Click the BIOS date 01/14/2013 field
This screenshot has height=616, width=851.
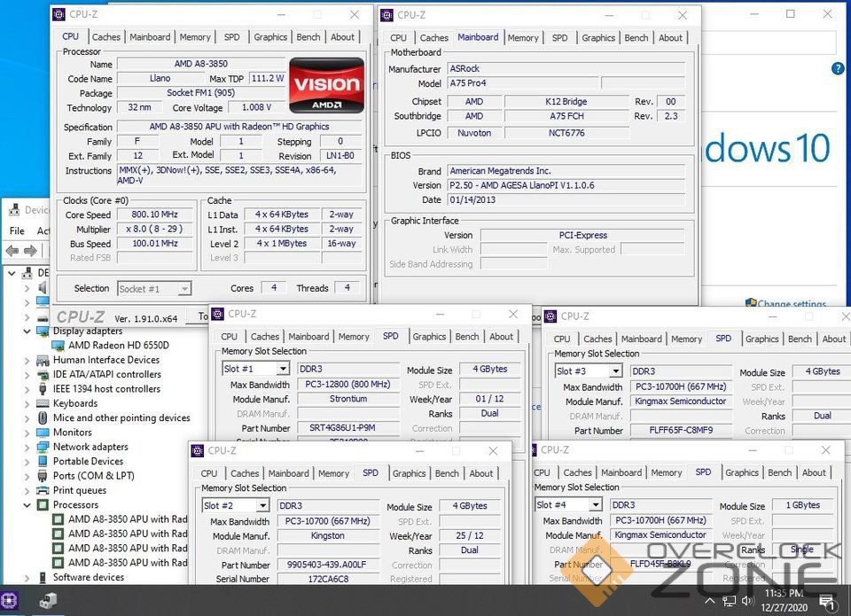[566, 199]
